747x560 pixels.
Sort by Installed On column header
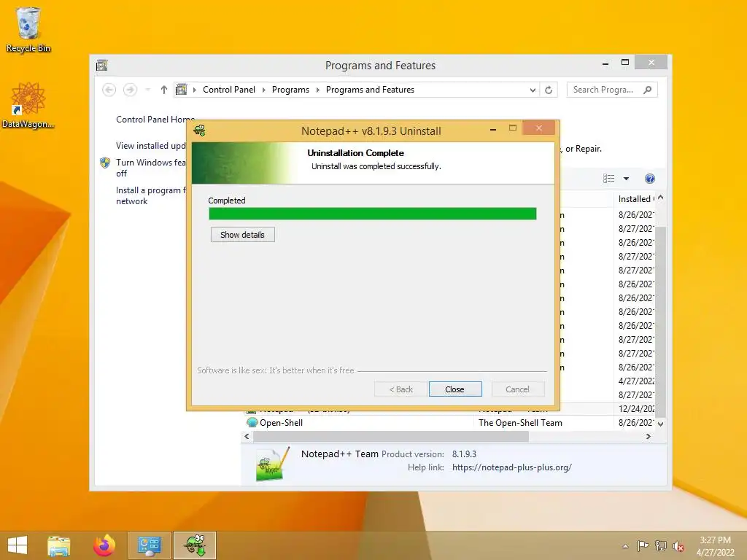[x=636, y=198]
